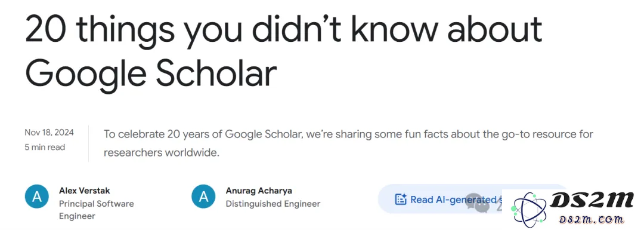
Task: Click the article description starting with To celebrate
Action: point(348,143)
